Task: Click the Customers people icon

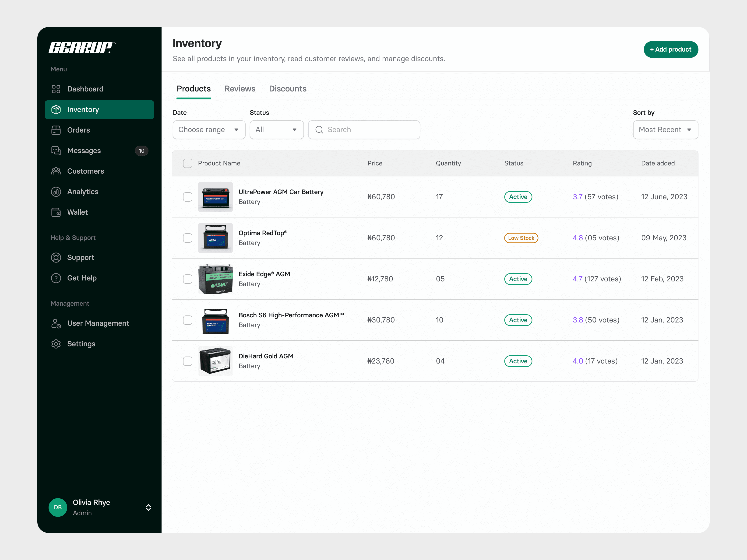Action: coord(56,171)
